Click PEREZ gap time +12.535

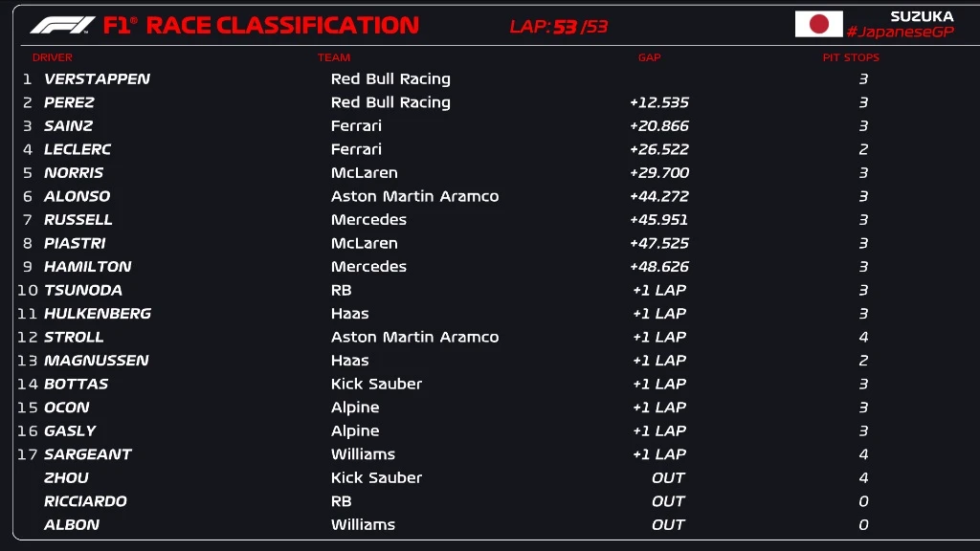(658, 102)
